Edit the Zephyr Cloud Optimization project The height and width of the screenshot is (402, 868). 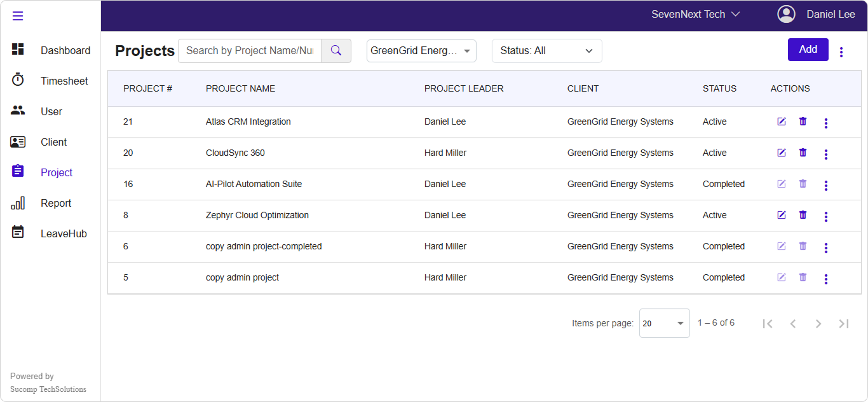click(x=782, y=215)
